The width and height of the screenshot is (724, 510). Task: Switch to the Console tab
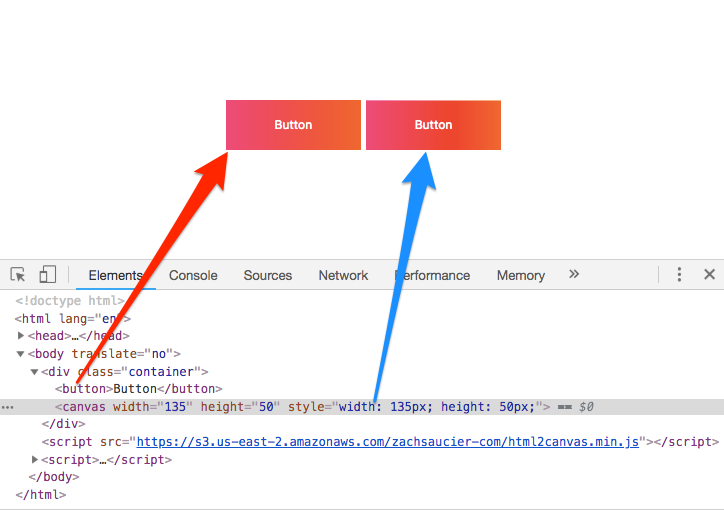pyautogui.click(x=193, y=275)
